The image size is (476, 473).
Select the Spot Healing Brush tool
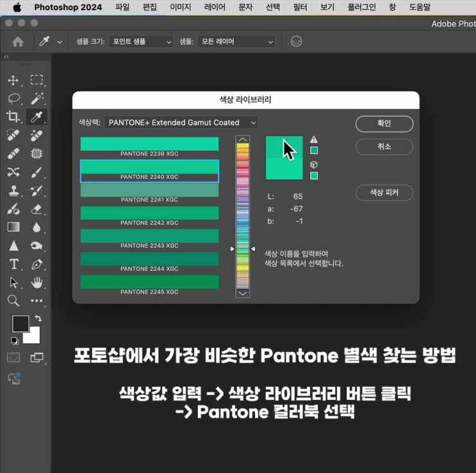pos(13,135)
